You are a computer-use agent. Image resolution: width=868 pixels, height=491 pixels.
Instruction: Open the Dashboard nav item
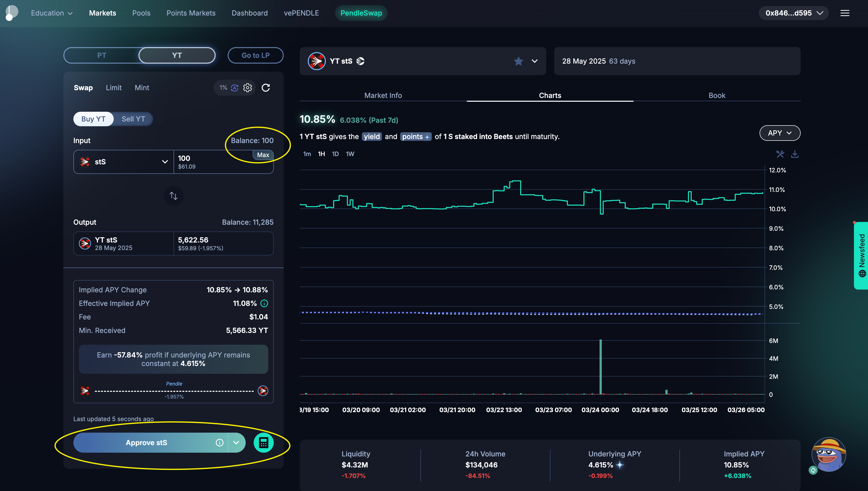click(249, 13)
